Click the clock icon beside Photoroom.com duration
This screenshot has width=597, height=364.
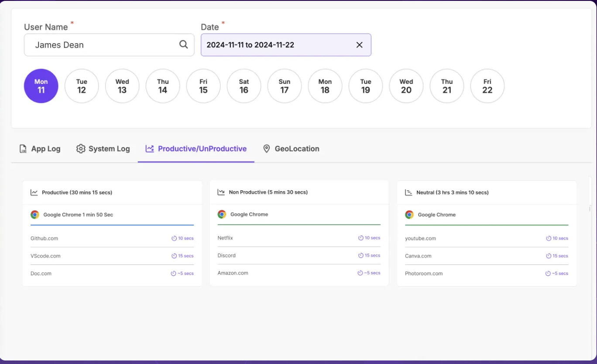(x=548, y=273)
